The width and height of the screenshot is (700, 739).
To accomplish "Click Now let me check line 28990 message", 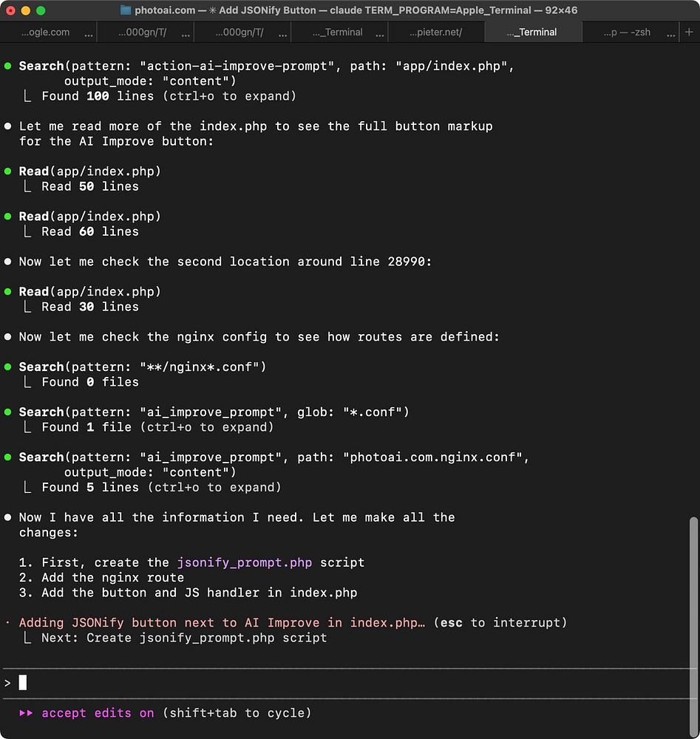I will [225, 262].
